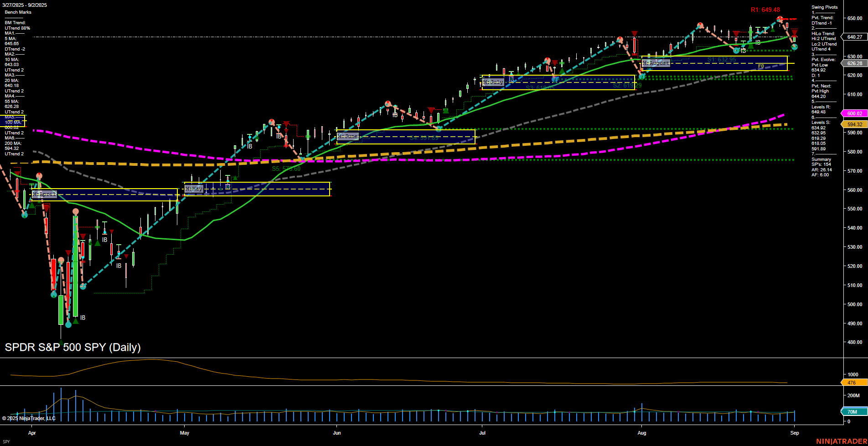
Task: Select the teal swing pivot circle at the April low
Action: pyautogui.click(x=68, y=325)
